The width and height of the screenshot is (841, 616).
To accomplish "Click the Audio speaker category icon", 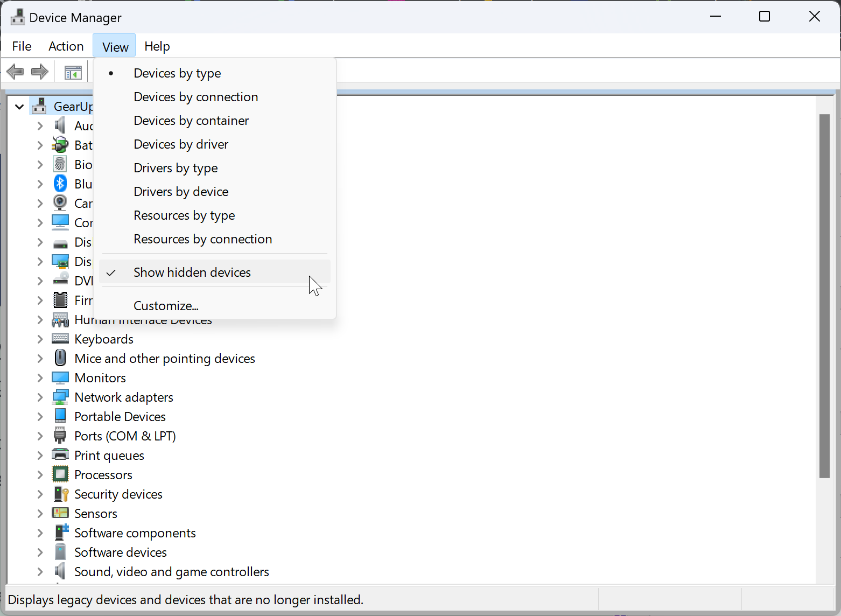I will pyautogui.click(x=60, y=125).
